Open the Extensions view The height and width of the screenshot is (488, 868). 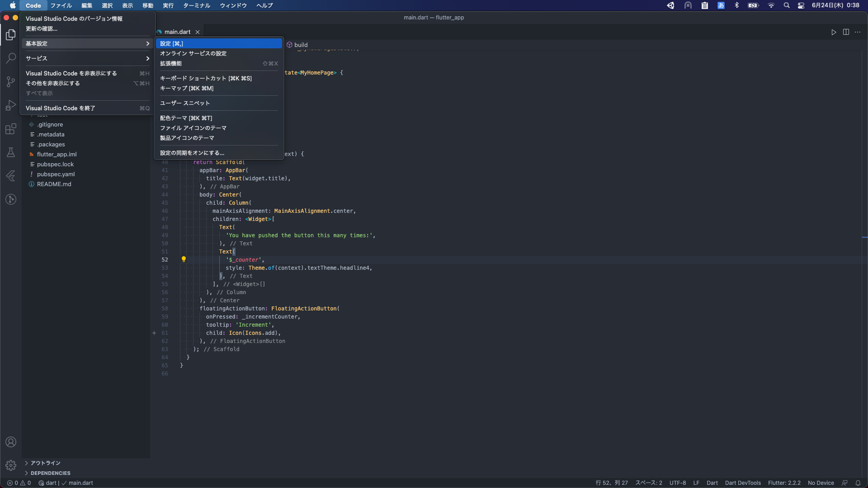tap(11, 129)
